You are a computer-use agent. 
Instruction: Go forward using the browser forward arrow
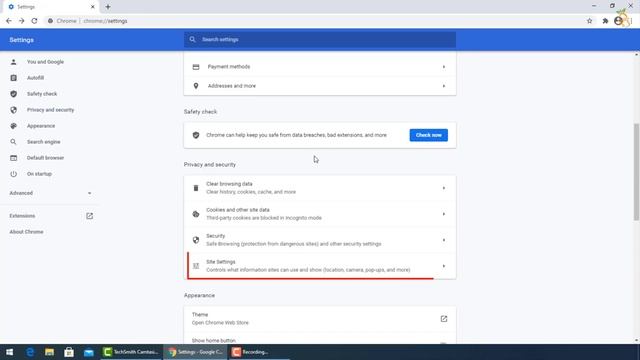(21, 21)
